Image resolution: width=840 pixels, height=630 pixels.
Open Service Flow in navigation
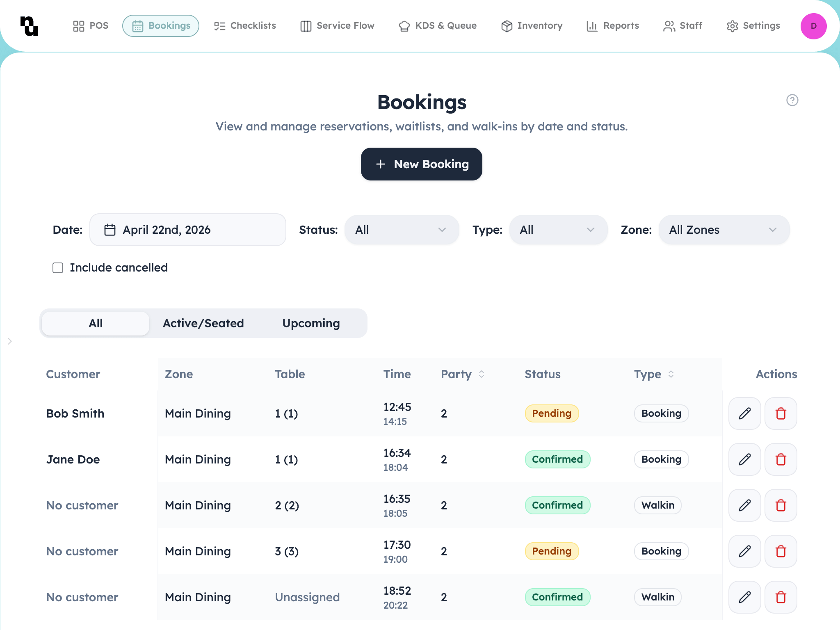point(337,26)
